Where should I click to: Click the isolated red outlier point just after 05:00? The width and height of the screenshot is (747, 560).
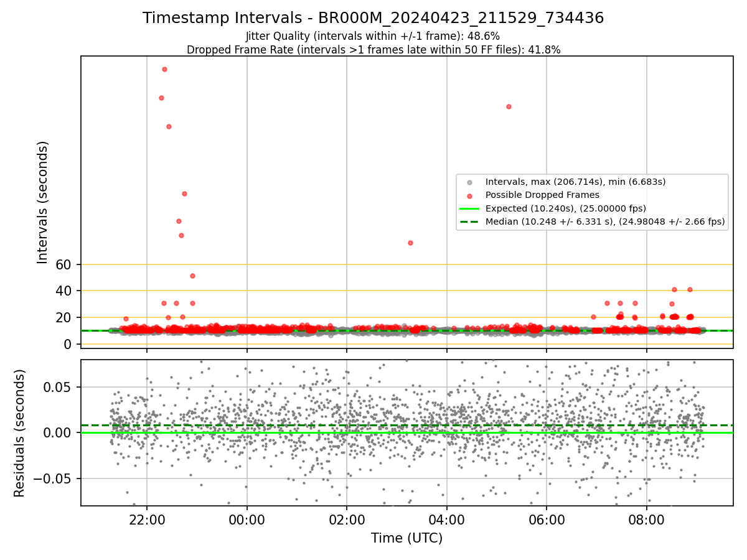(x=509, y=106)
